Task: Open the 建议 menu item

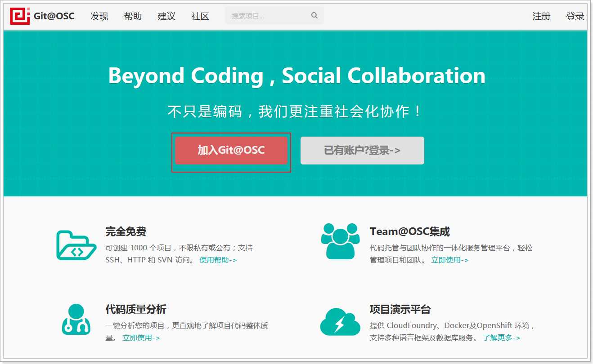Action: [166, 16]
